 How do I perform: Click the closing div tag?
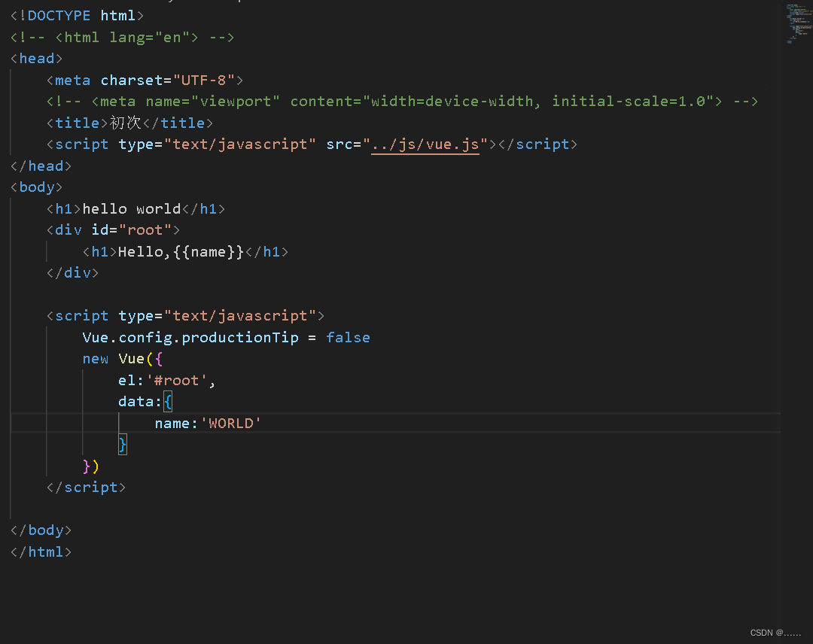coord(72,273)
